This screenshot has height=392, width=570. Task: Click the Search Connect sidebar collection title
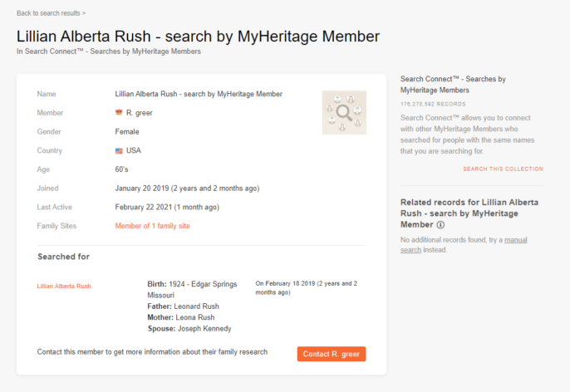click(453, 84)
